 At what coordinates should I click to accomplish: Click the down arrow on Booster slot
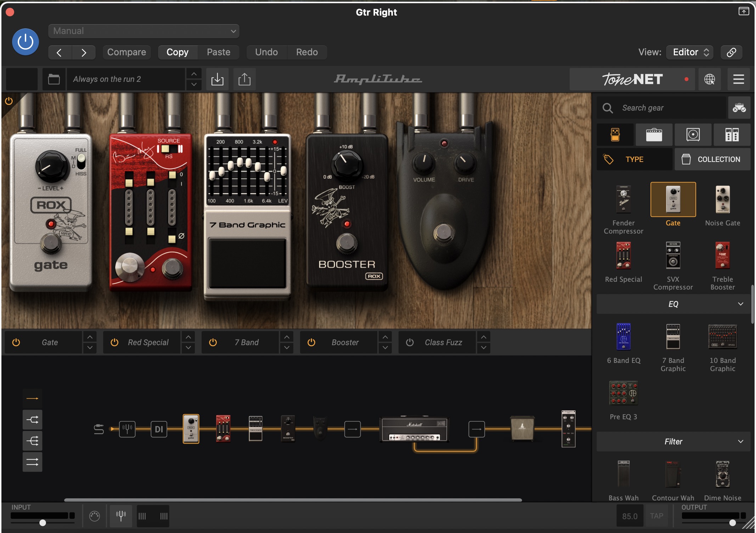pyautogui.click(x=385, y=348)
